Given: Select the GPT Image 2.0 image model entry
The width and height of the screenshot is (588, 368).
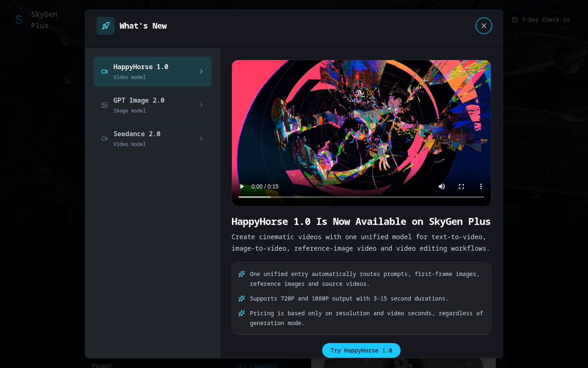Looking at the screenshot, I should (152, 105).
